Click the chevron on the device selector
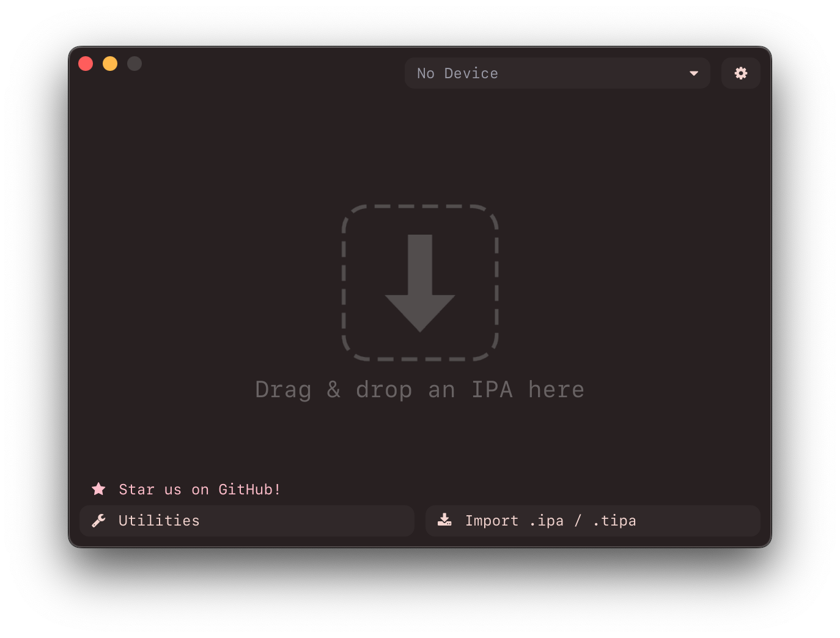The width and height of the screenshot is (840, 638). (694, 73)
